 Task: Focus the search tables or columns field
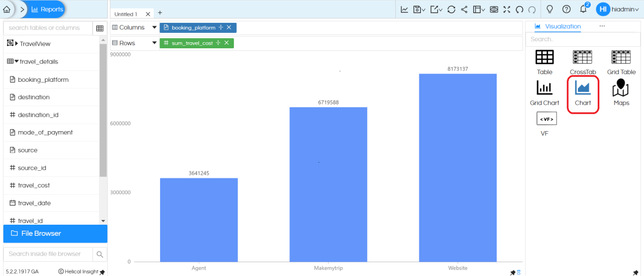(48, 28)
